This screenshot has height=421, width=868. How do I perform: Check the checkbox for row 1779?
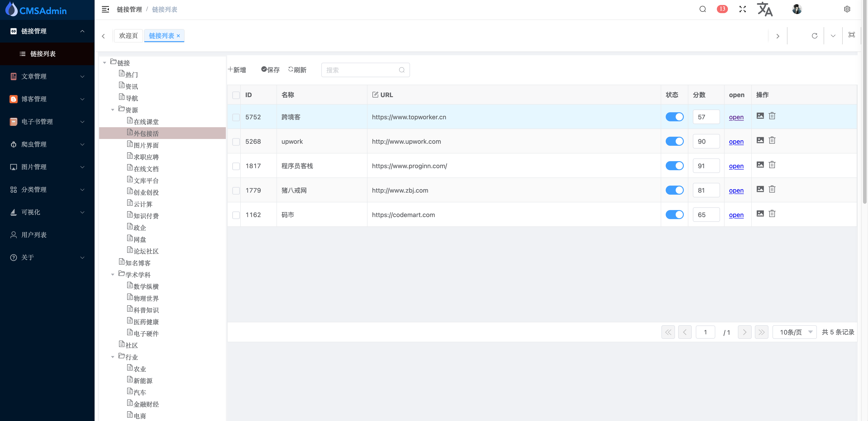(x=236, y=191)
